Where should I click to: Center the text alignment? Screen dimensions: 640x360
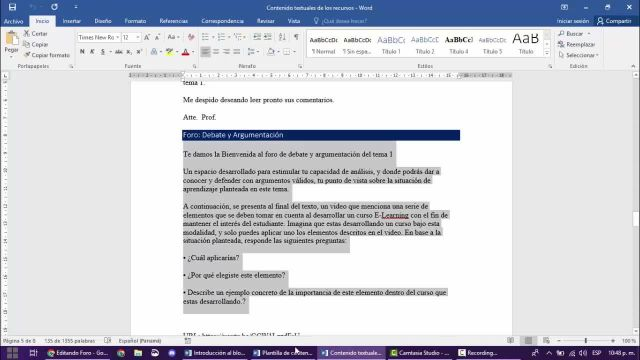click(x=216, y=52)
